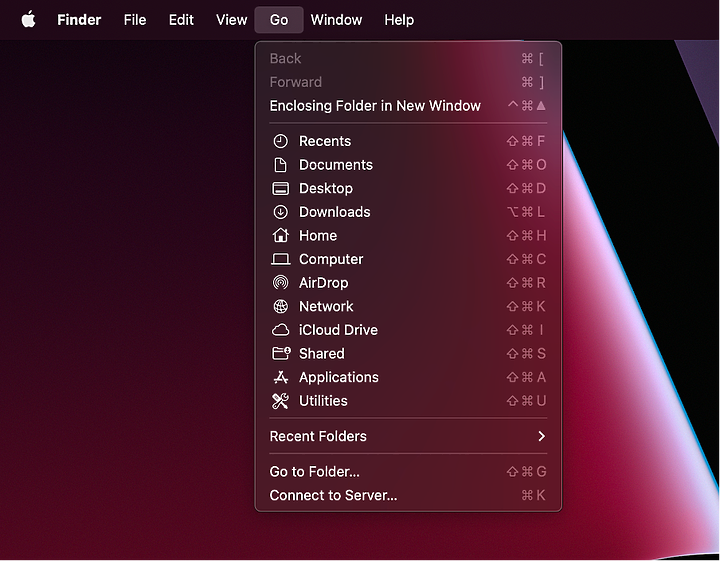
Task: Choose Go to Folder…
Action: pos(408,471)
